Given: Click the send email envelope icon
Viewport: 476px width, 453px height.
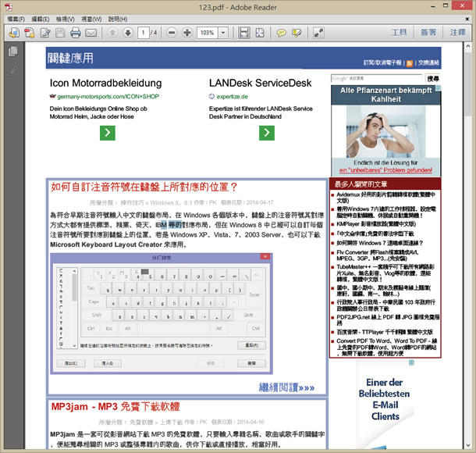Looking at the screenshot, I should click(91, 33).
